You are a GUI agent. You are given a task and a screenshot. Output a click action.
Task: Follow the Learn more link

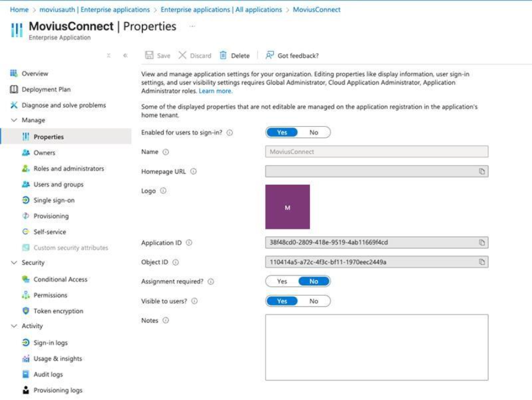point(216,91)
